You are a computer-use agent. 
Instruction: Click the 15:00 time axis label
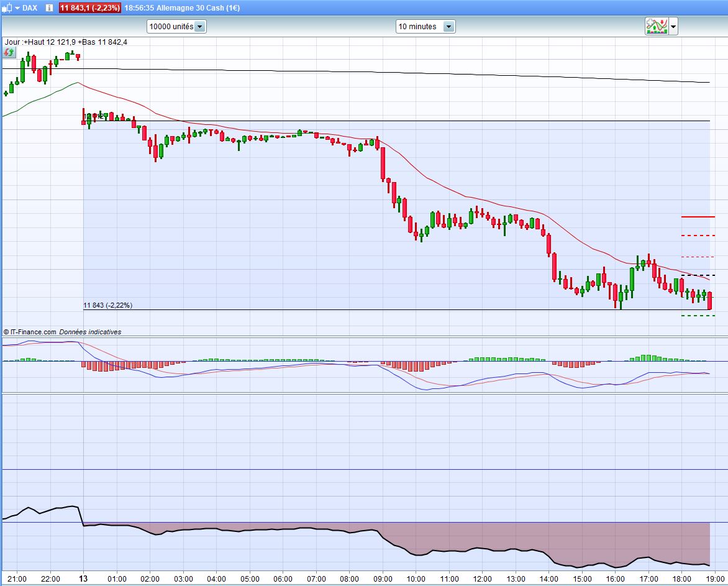pos(582,579)
